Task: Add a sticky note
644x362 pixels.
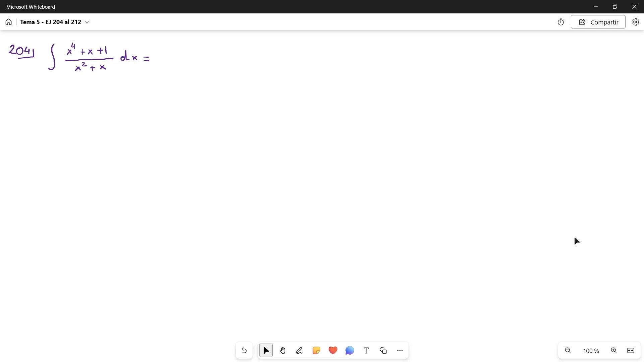Action: point(316,351)
